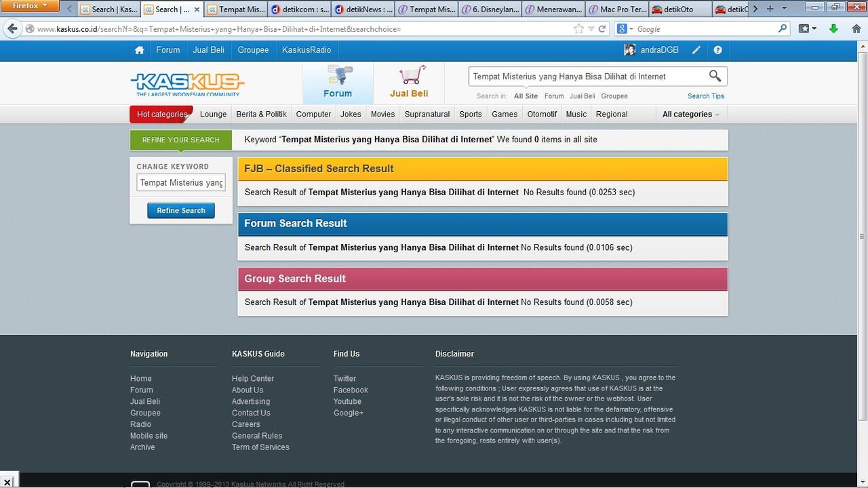Open the list all tabs dropdown arrow
Screen dimensions: 868x488
coord(785,9)
